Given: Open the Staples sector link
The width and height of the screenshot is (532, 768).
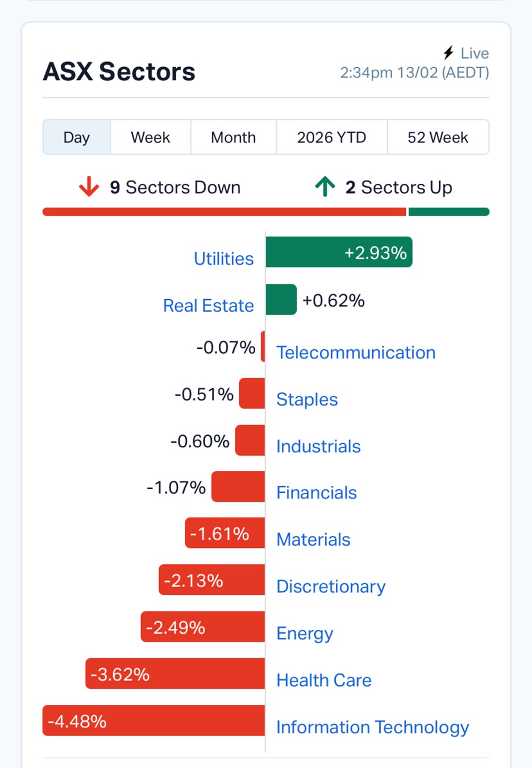Looking at the screenshot, I should coord(307,399).
